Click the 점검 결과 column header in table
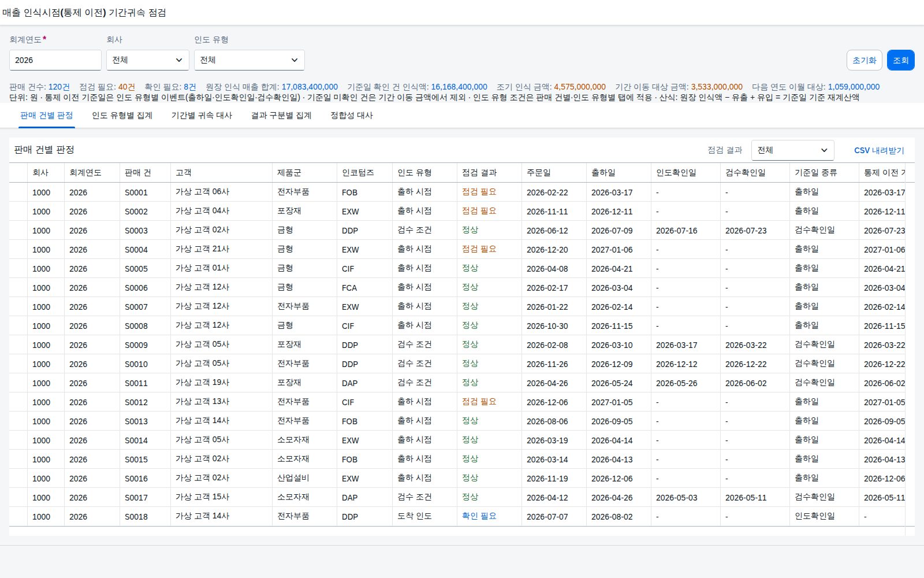The height and width of the screenshot is (578, 924). 489,173
